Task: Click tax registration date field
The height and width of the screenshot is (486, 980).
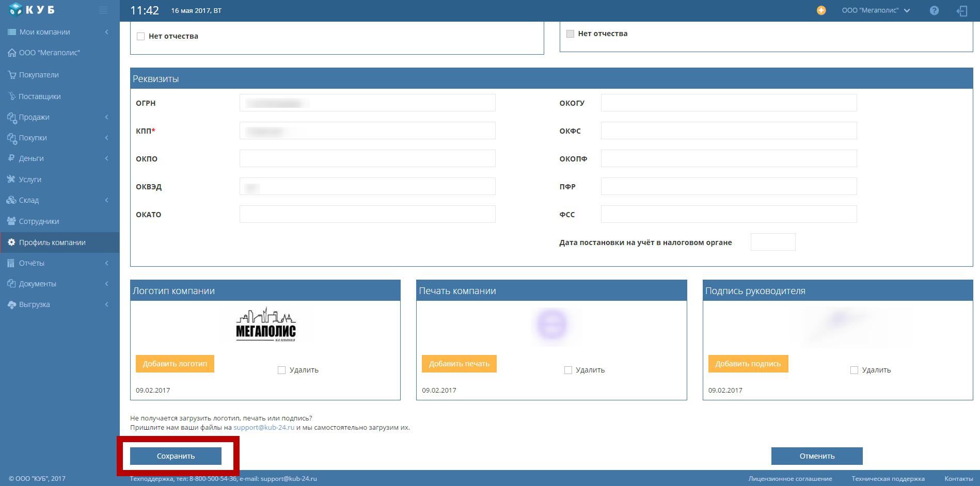Action: pyautogui.click(x=773, y=242)
